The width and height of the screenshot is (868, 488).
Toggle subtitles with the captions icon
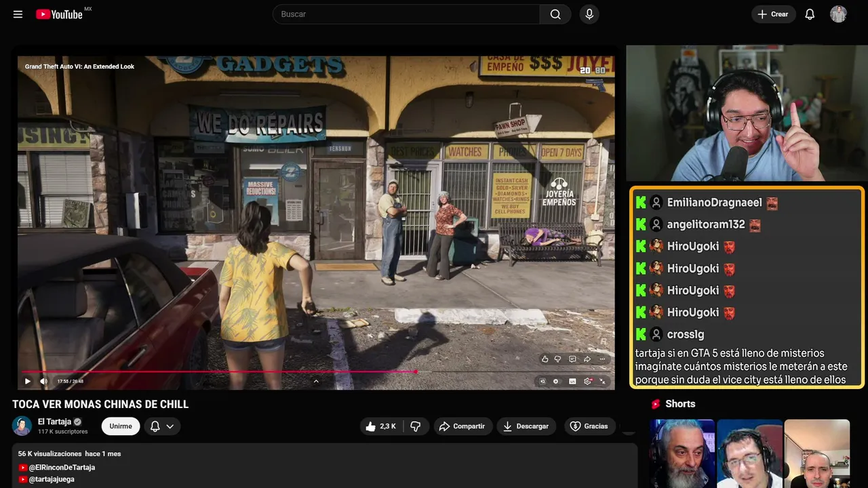point(572,382)
